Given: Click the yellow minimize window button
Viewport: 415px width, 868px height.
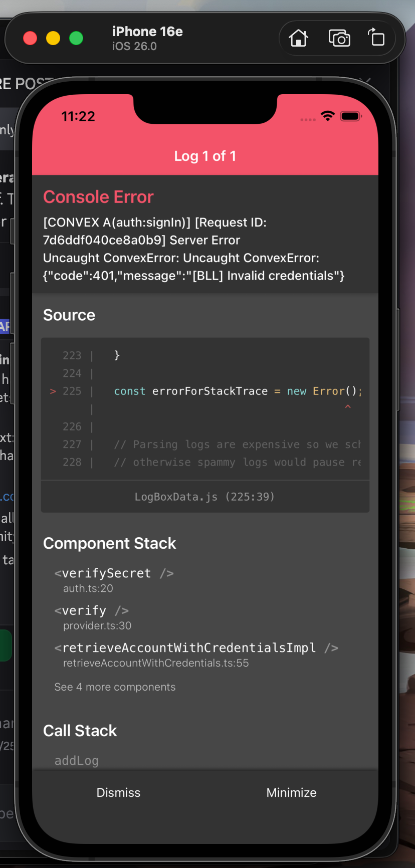Looking at the screenshot, I should click(x=53, y=38).
